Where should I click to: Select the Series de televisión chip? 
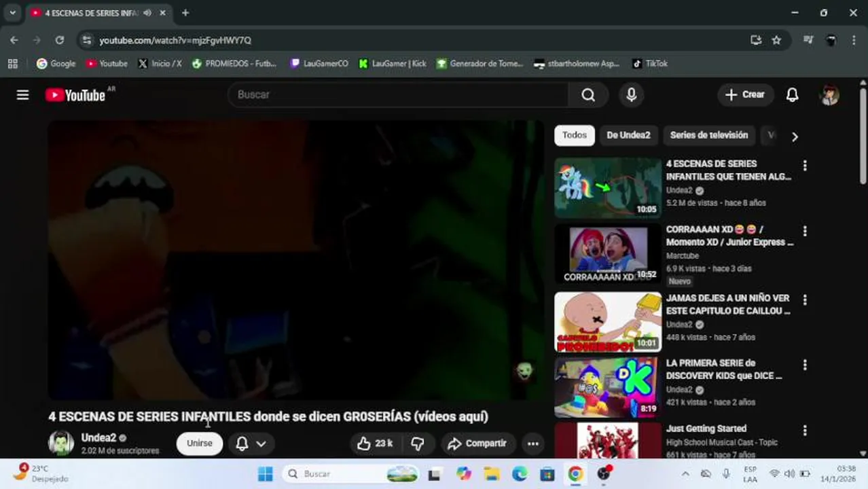tap(709, 135)
